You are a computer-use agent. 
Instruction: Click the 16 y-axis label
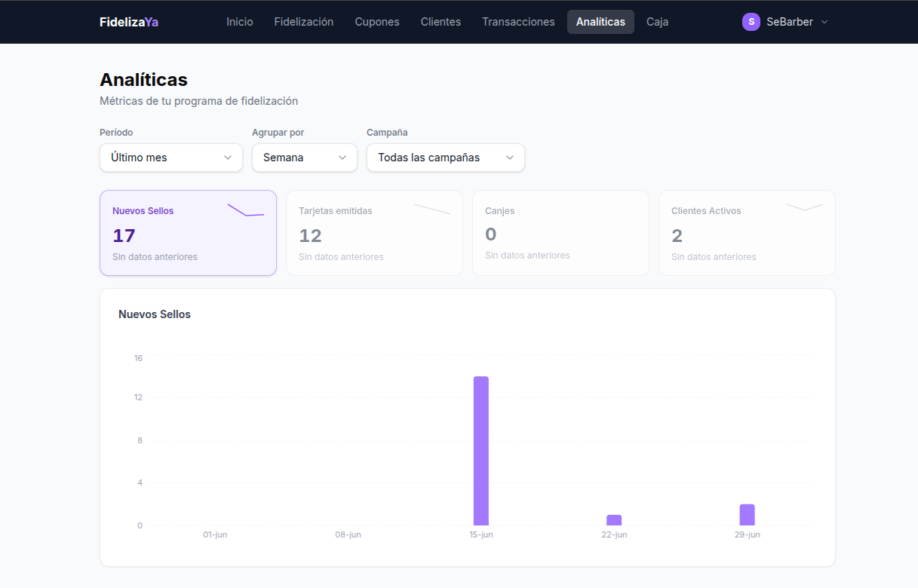[x=138, y=358]
